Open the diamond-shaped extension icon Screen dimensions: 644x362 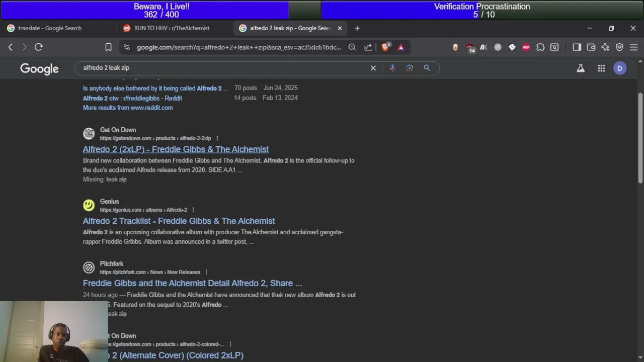[x=512, y=47]
